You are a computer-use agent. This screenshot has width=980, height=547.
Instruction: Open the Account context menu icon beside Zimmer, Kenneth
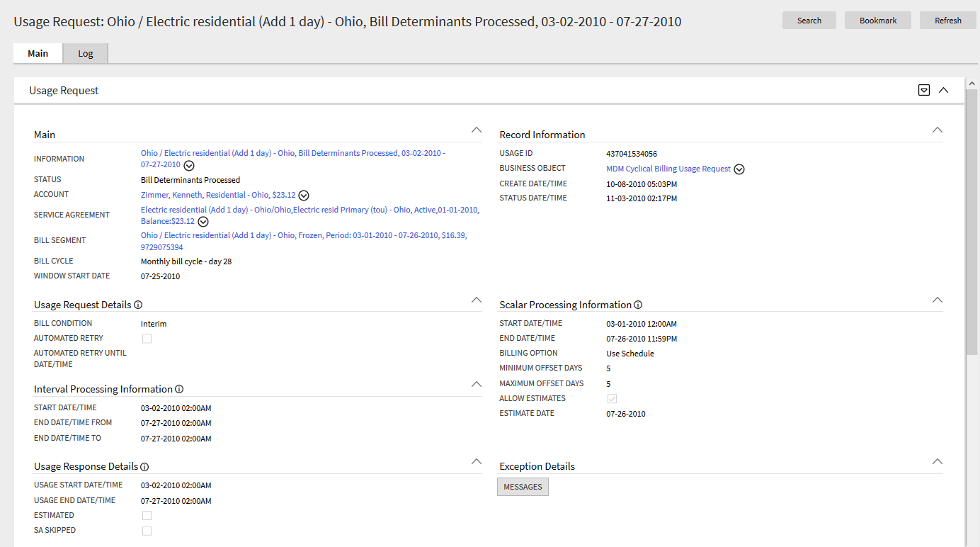coord(303,195)
